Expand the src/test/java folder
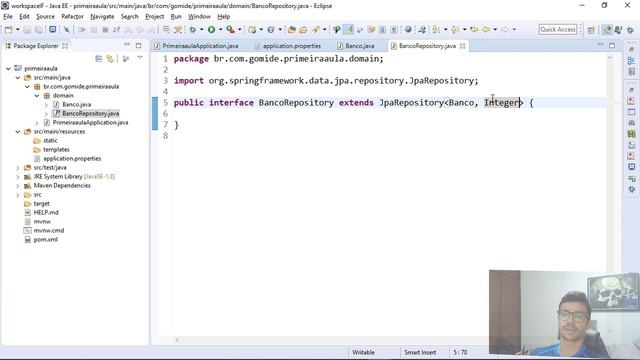 tap(18, 167)
